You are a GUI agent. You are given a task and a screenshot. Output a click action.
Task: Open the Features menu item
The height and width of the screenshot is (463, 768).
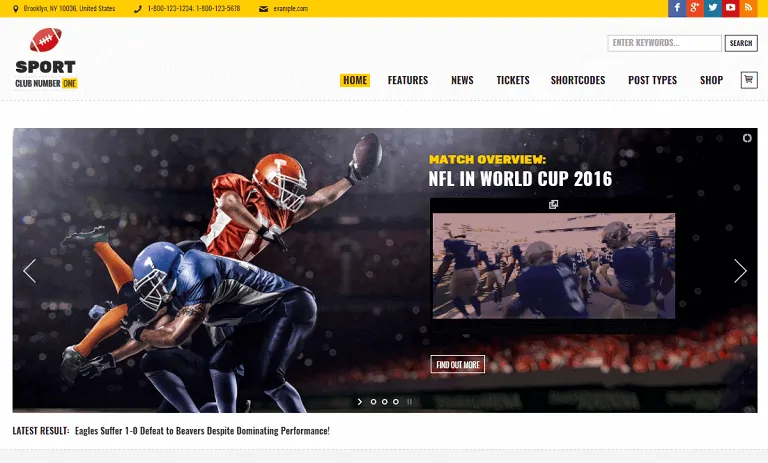point(408,80)
